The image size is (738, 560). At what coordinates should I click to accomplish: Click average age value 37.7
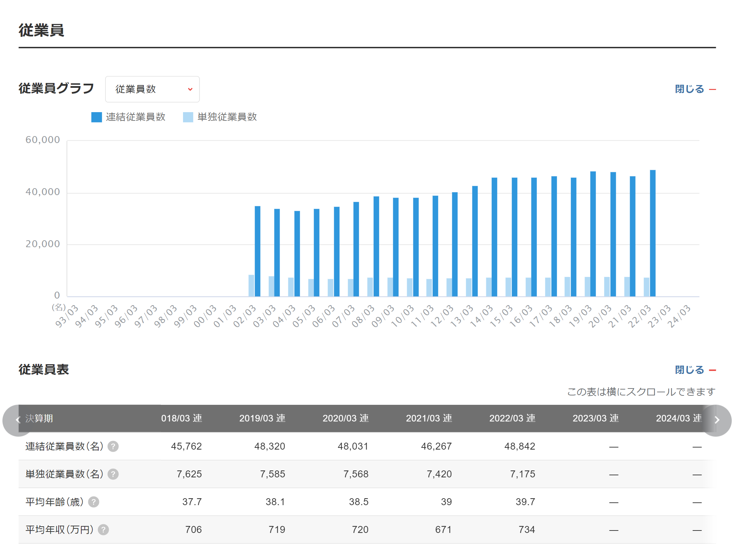(192, 502)
